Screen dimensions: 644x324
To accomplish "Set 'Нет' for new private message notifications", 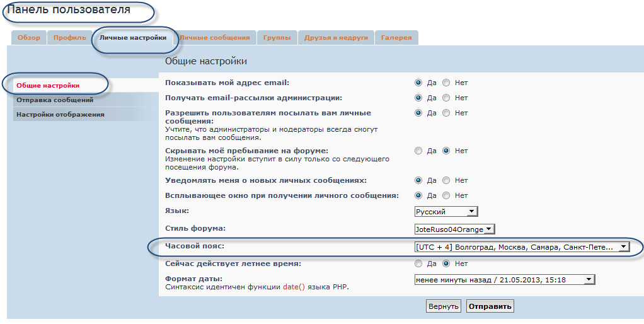I will click(x=446, y=180).
